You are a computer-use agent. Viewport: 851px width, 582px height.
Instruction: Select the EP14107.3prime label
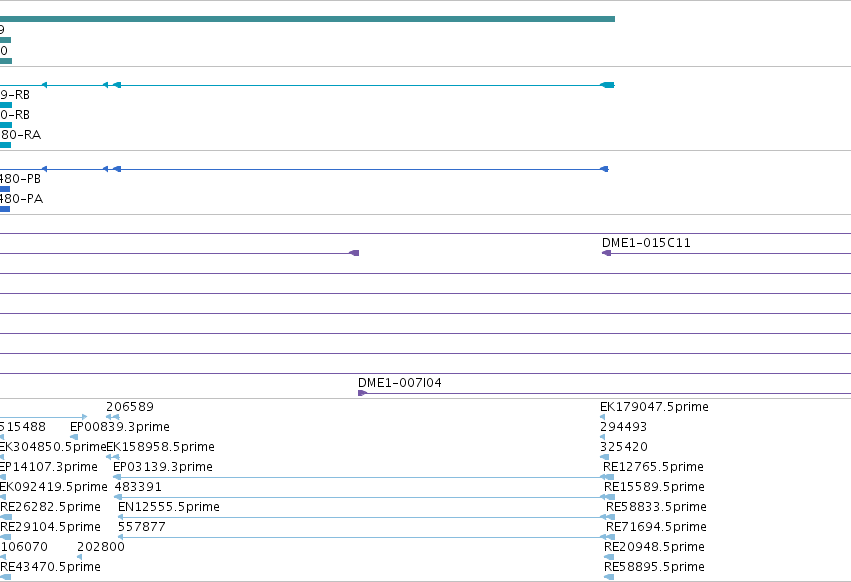click(x=48, y=467)
